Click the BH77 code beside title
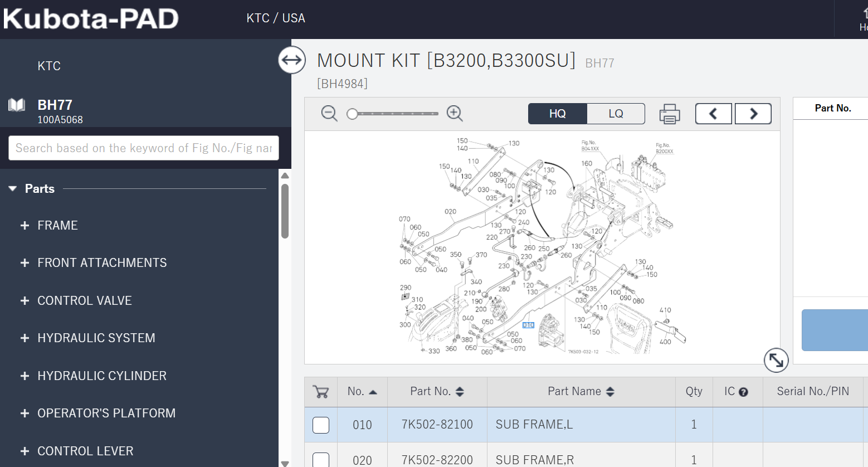Image resolution: width=868 pixels, height=467 pixels. (x=599, y=64)
